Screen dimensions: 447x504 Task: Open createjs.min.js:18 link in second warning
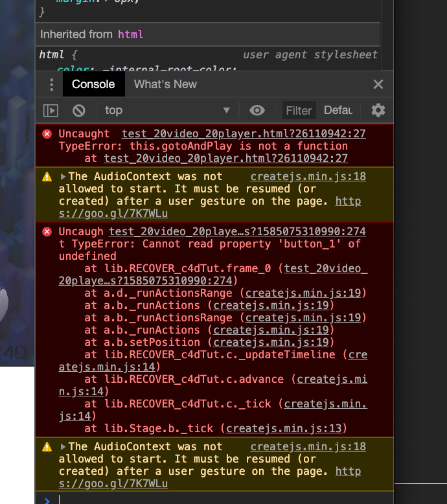tap(308, 446)
